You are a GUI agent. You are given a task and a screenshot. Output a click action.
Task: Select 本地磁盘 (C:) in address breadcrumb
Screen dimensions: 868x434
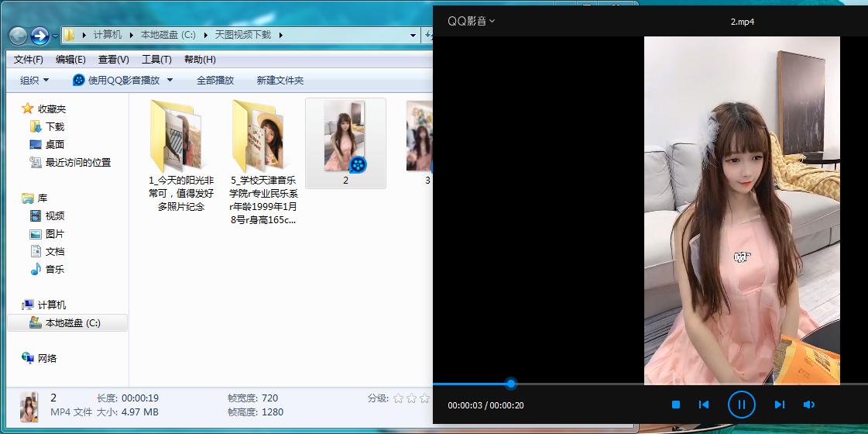click(168, 35)
